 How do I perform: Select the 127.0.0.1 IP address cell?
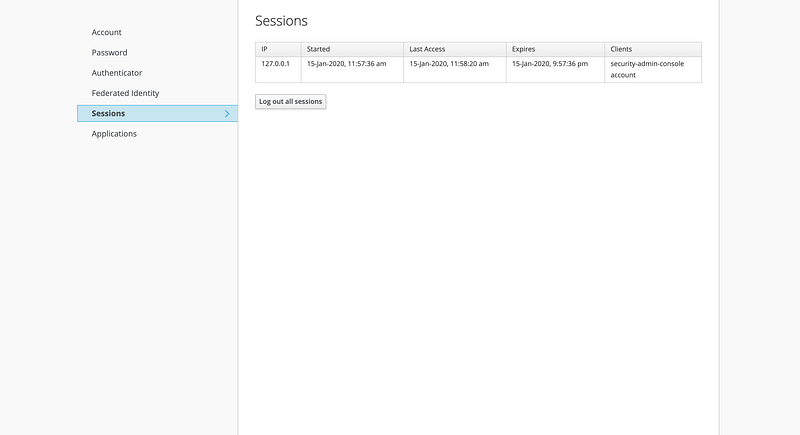(278, 69)
